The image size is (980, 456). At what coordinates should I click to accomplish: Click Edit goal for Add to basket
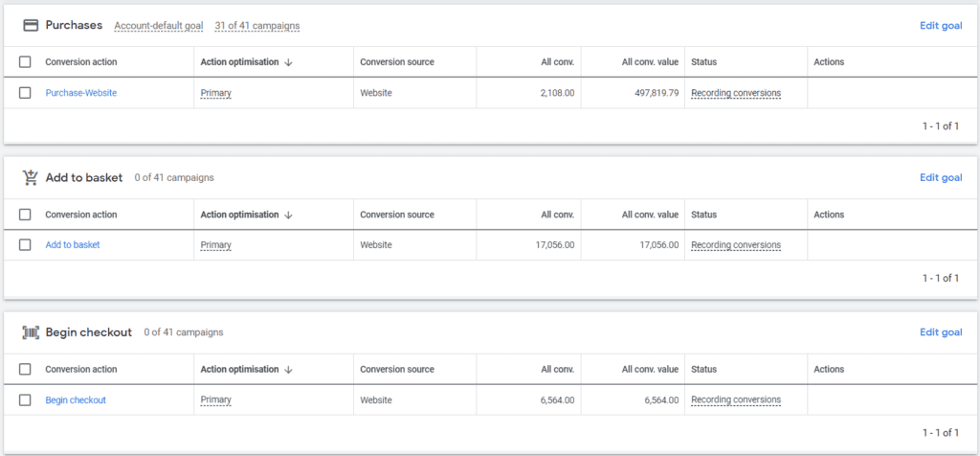pos(941,177)
